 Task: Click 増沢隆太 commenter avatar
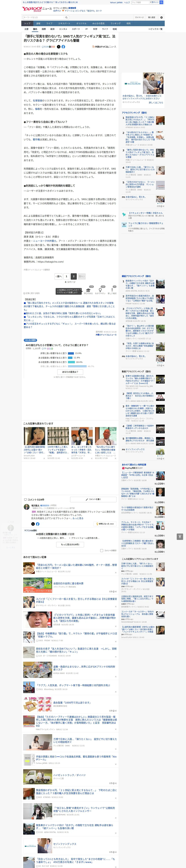[x=27, y=507]
